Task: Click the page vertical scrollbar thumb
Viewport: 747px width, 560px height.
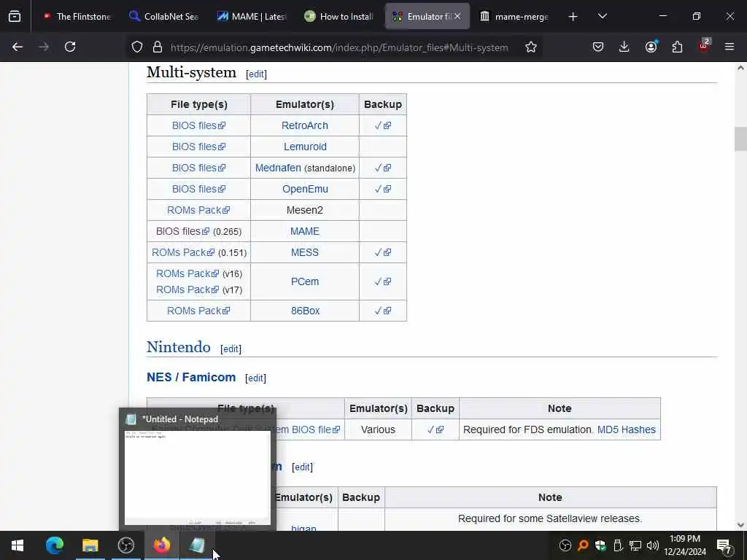Action: coord(740,139)
